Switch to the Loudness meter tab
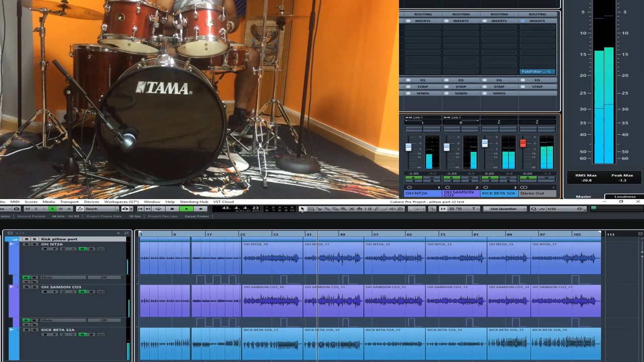This screenshot has height=362, width=644. (625, 197)
